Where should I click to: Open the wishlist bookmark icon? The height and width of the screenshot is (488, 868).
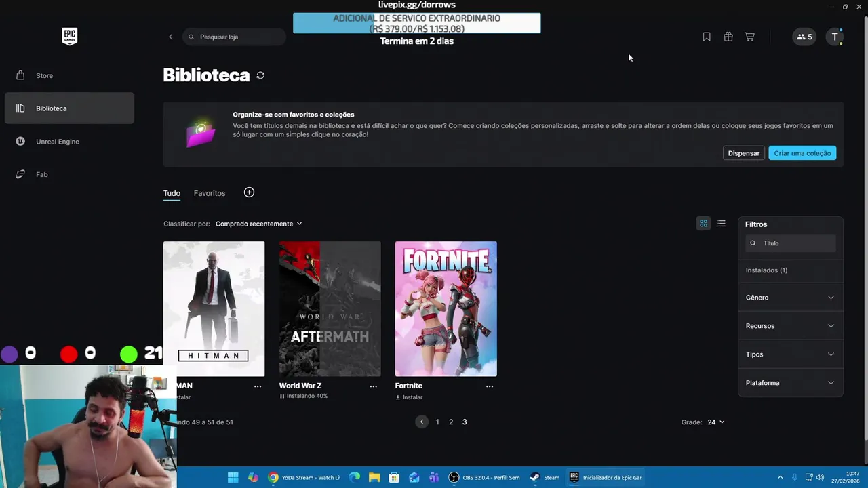[x=707, y=37]
